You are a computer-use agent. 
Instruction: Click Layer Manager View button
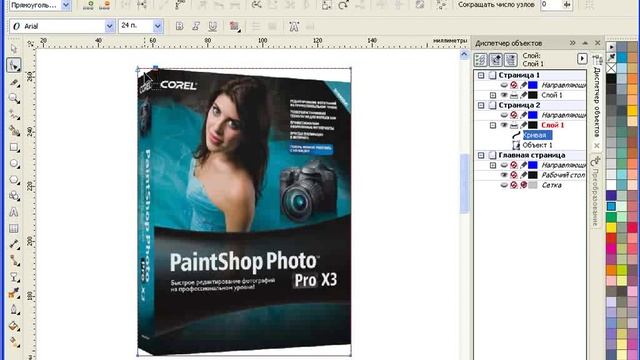pos(511,60)
